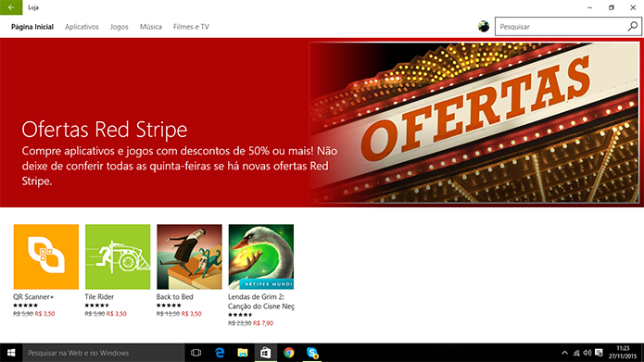Go to Página Inicial tab

pyautogui.click(x=32, y=27)
